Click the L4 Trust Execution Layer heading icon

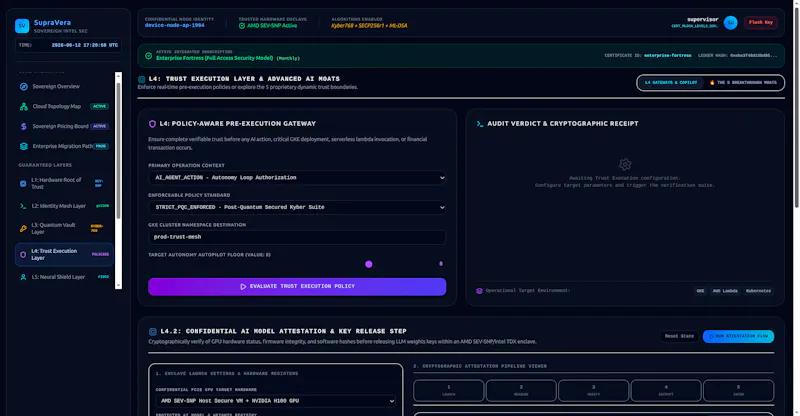pos(141,79)
